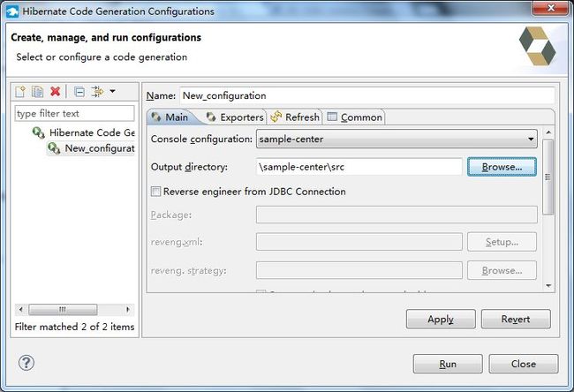Screen dimensions: 574x392
Task: Open the Console configuration dropdown
Action: click(397, 139)
